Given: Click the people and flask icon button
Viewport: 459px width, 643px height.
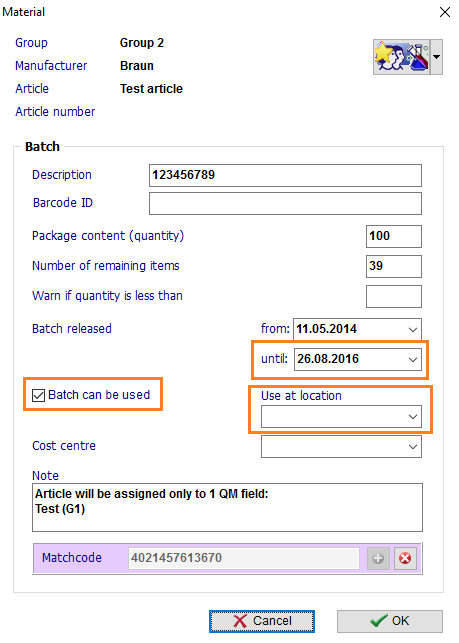Looking at the screenshot, I should [x=402, y=57].
